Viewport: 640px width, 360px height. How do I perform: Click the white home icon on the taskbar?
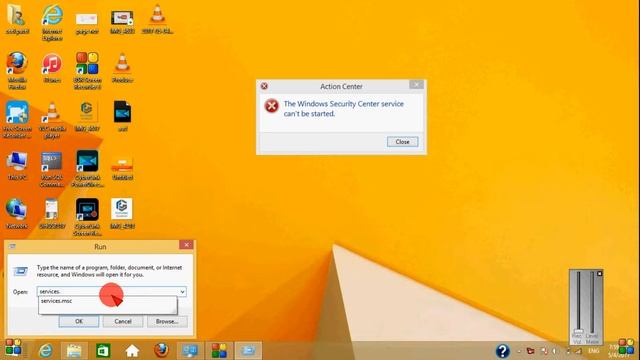[x=132, y=351]
